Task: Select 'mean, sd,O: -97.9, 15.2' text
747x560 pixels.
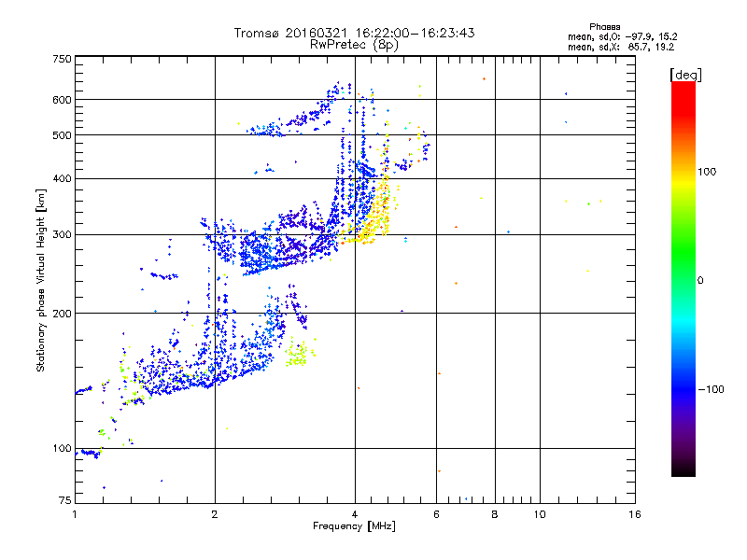Action: [x=622, y=36]
